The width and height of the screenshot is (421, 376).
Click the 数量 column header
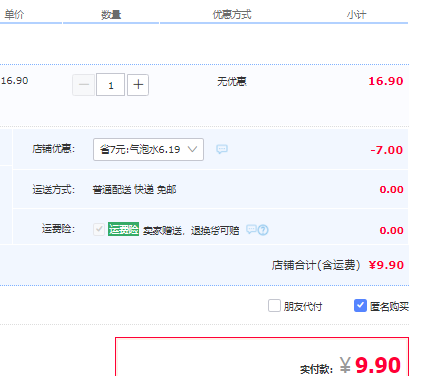pyautogui.click(x=111, y=15)
